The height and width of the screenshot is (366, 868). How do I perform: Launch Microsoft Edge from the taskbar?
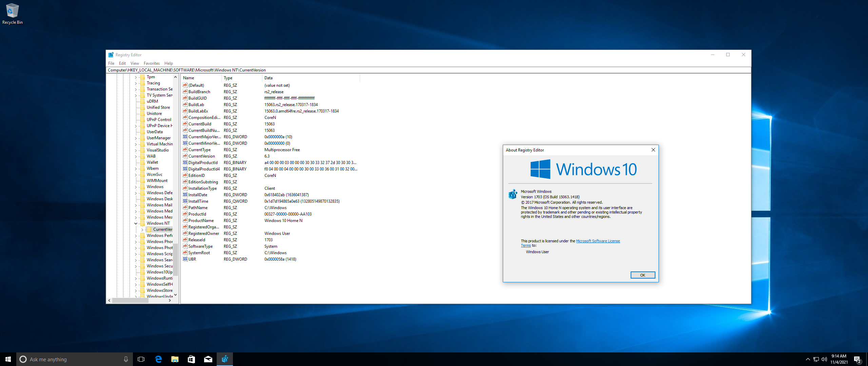tap(158, 359)
